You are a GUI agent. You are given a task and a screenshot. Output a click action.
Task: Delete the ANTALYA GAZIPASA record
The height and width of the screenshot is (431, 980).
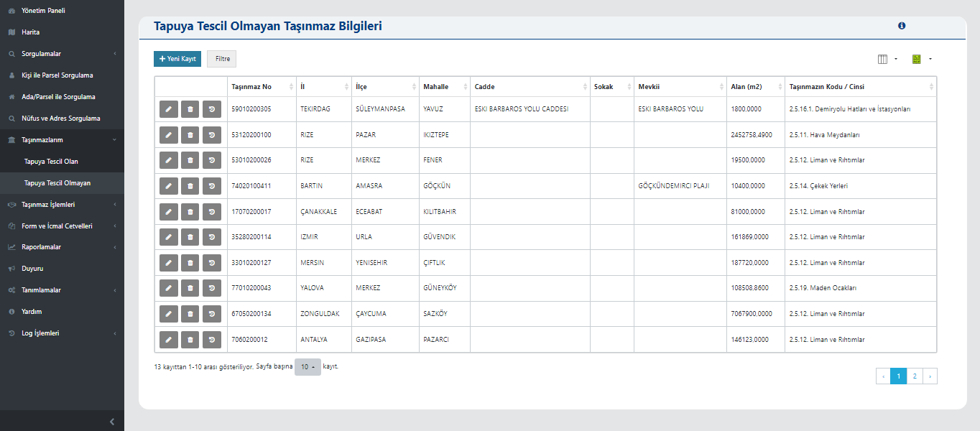[x=190, y=339]
